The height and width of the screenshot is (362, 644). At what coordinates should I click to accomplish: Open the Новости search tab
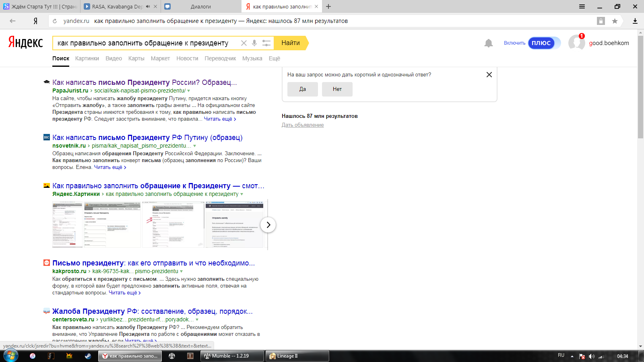(x=187, y=58)
